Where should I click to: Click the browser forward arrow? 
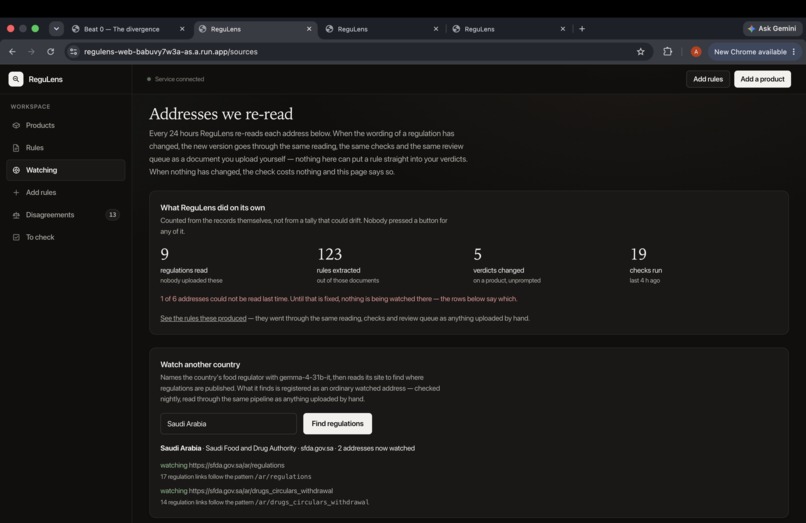coord(31,51)
